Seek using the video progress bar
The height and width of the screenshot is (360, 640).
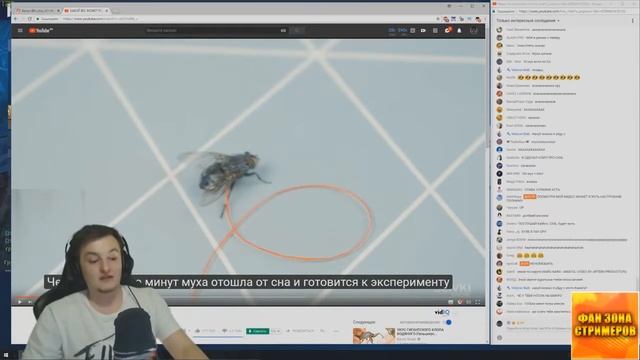pyautogui.click(x=248, y=297)
